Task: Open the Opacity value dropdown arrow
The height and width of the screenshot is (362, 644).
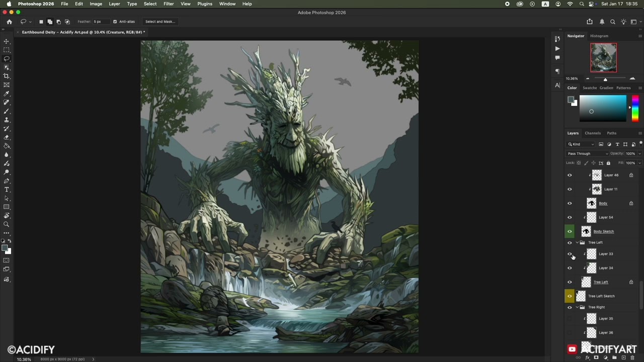Action: click(x=639, y=153)
